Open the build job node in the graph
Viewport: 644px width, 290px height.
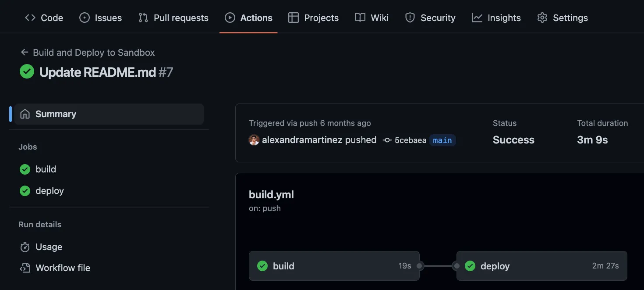coord(334,266)
